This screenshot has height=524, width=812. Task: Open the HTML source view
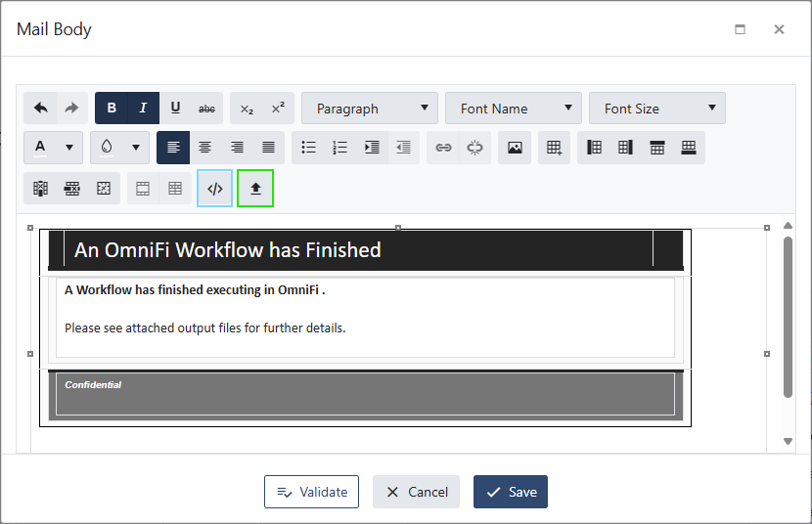[x=215, y=189]
